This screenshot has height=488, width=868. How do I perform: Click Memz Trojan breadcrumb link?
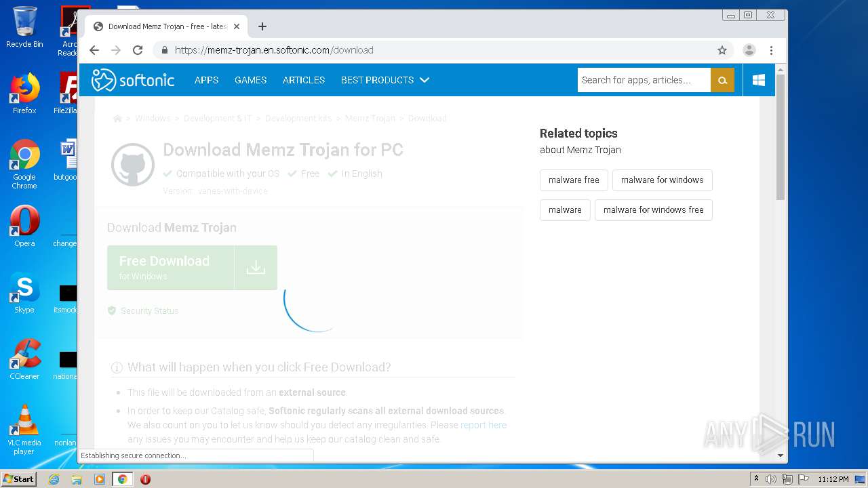click(370, 118)
